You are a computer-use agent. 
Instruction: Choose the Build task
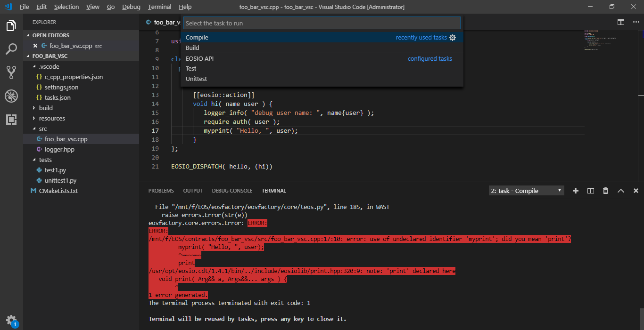[x=322, y=48]
